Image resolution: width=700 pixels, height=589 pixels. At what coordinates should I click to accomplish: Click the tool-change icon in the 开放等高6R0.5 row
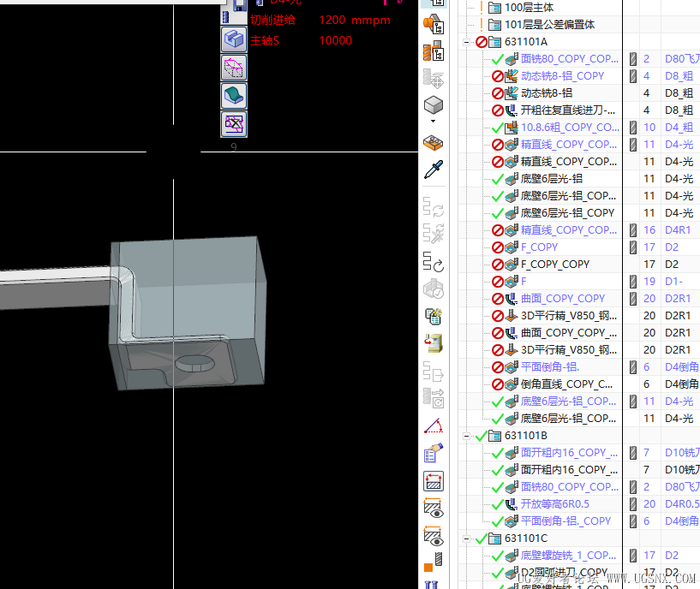point(632,503)
